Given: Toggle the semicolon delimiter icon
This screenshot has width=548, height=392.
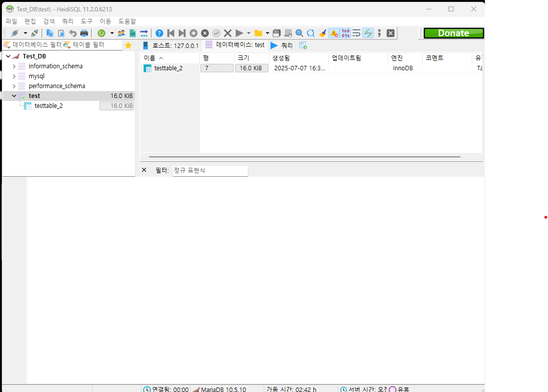Looking at the screenshot, I should pyautogui.click(x=380, y=33).
